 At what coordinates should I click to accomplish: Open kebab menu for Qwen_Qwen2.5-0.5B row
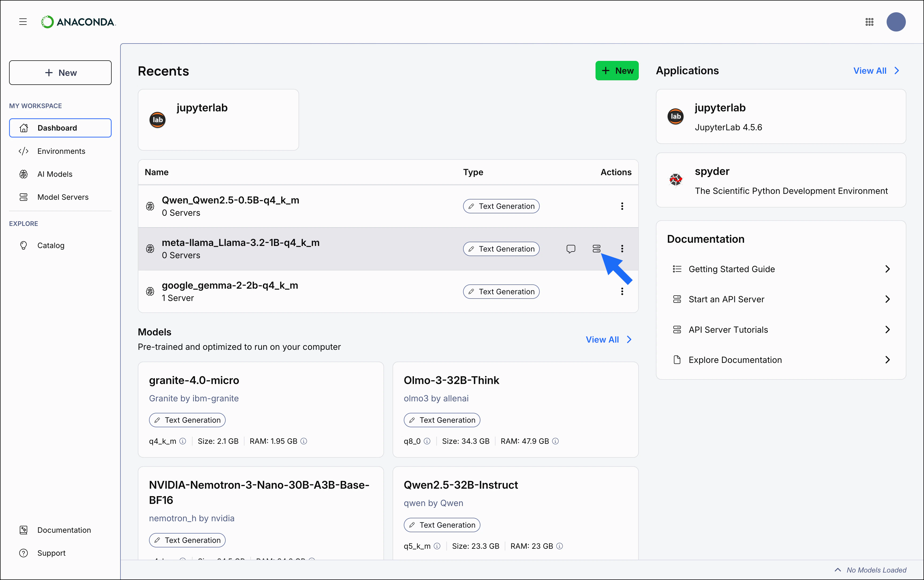(622, 206)
